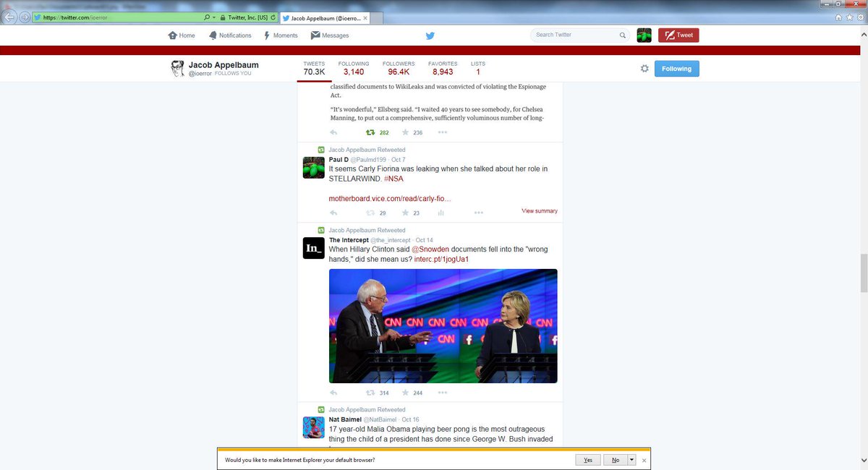The height and width of the screenshot is (470, 868).
Task: Click retweeted icon above Nat Baimel's tweet
Action: 320,409
